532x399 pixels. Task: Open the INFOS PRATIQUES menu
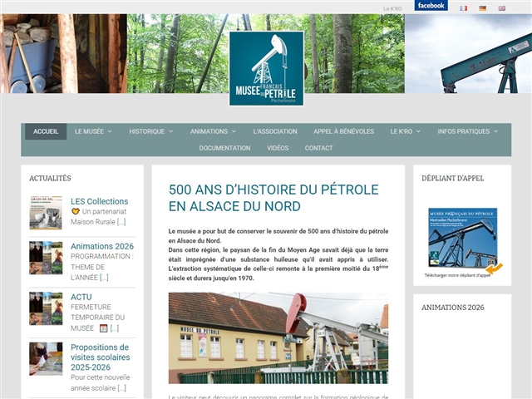[x=464, y=131]
